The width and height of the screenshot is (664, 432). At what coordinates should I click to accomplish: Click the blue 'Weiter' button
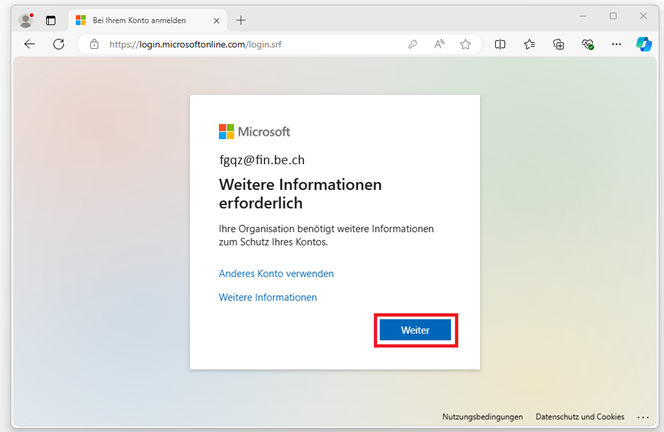coord(415,330)
